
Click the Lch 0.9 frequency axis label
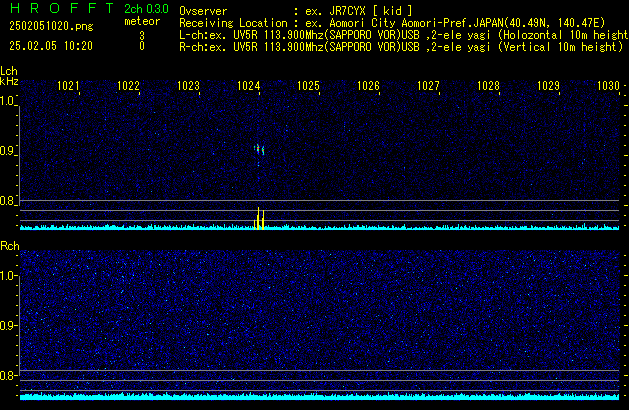pos(7,151)
